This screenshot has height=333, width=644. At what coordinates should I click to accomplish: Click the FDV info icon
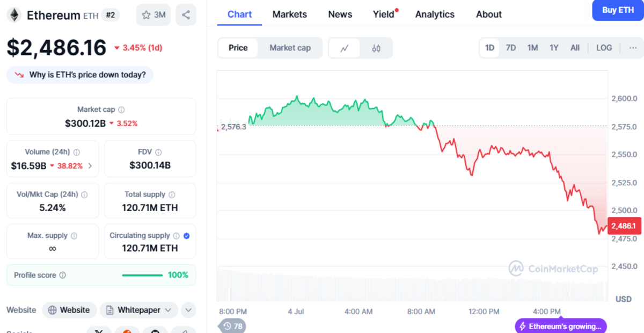click(x=158, y=152)
